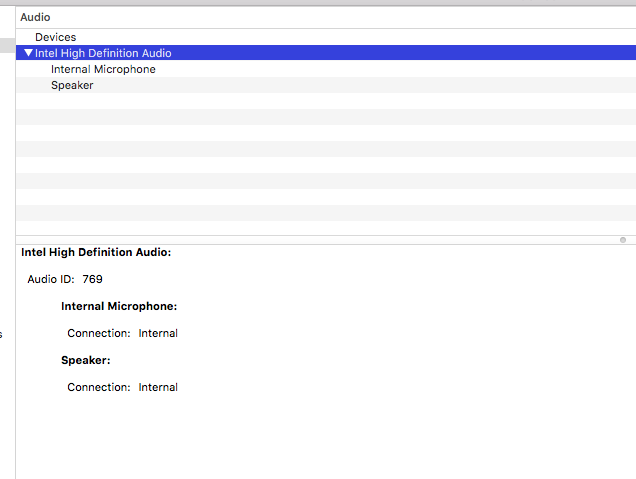Click Internal value under Internal Microphone heading
Viewport: 636px width, 479px height.
tap(158, 333)
